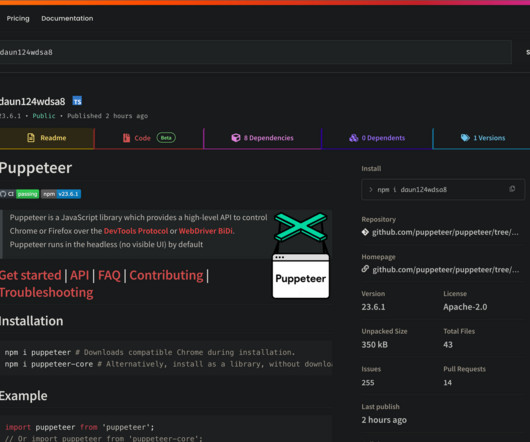Click the Beta badge on Code tab
Screen dimensions: 530x442
pyautogui.click(x=166, y=138)
